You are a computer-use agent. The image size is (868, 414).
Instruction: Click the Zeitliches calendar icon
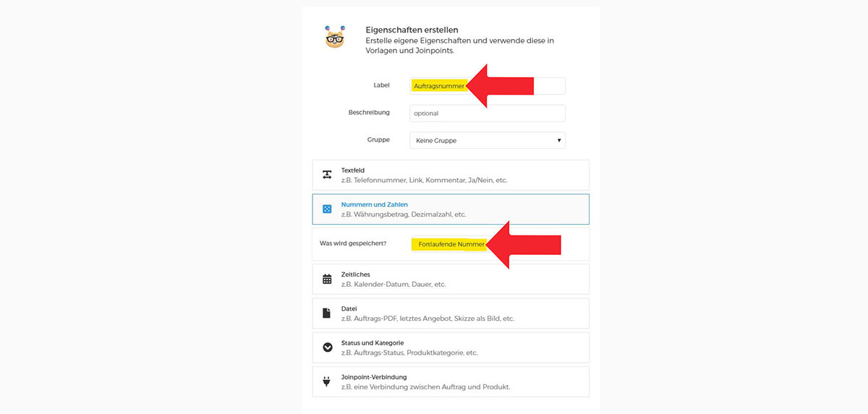(327, 279)
